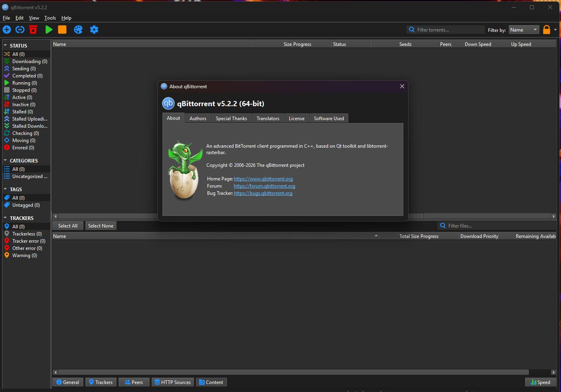Open the Bug Tracker link
Viewport: 561px width, 392px height.
pos(263,193)
